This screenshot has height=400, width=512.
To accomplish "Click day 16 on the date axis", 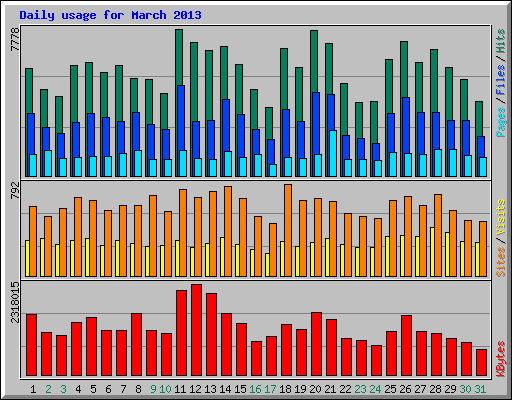I will click(255, 389).
